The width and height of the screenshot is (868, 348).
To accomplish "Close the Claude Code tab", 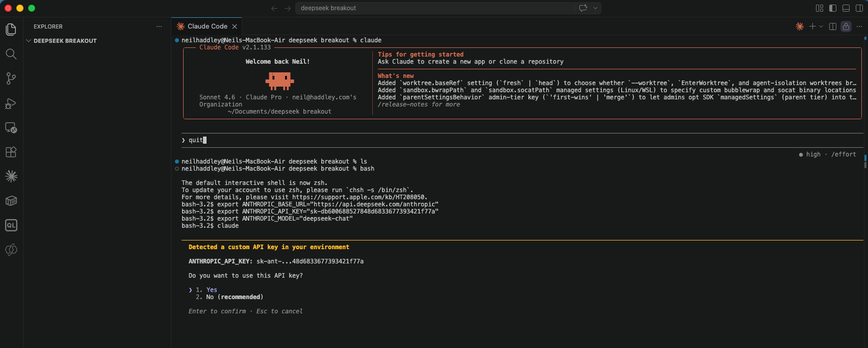I will tap(235, 26).
